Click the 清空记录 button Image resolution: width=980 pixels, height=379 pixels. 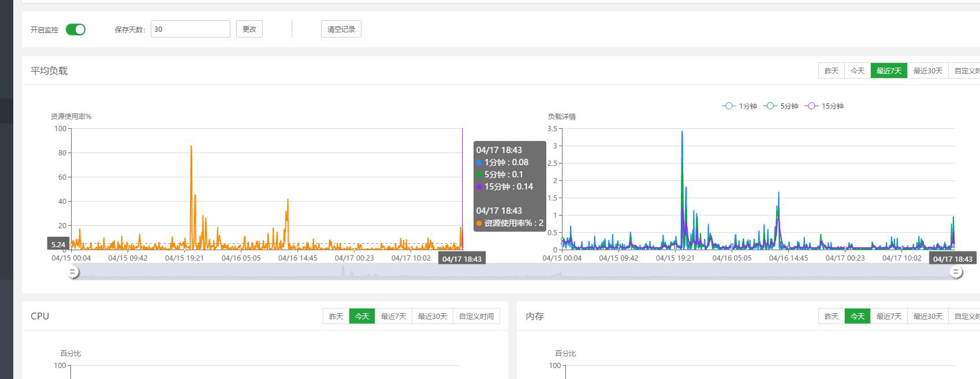tap(341, 29)
